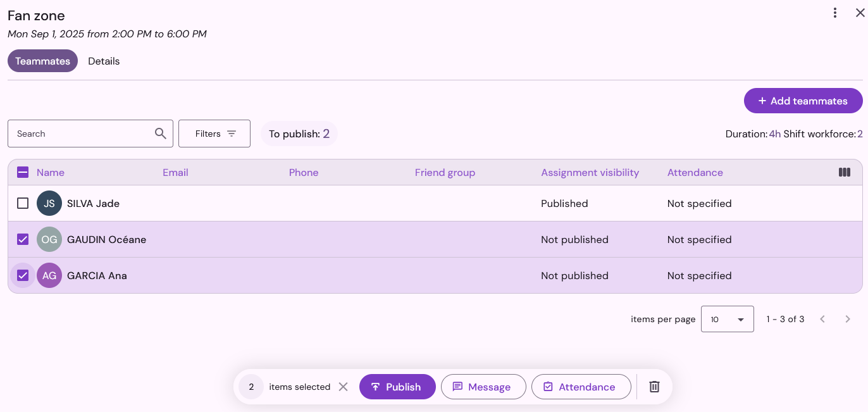Click the shift date and time text
868x412 pixels.
(x=107, y=34)
